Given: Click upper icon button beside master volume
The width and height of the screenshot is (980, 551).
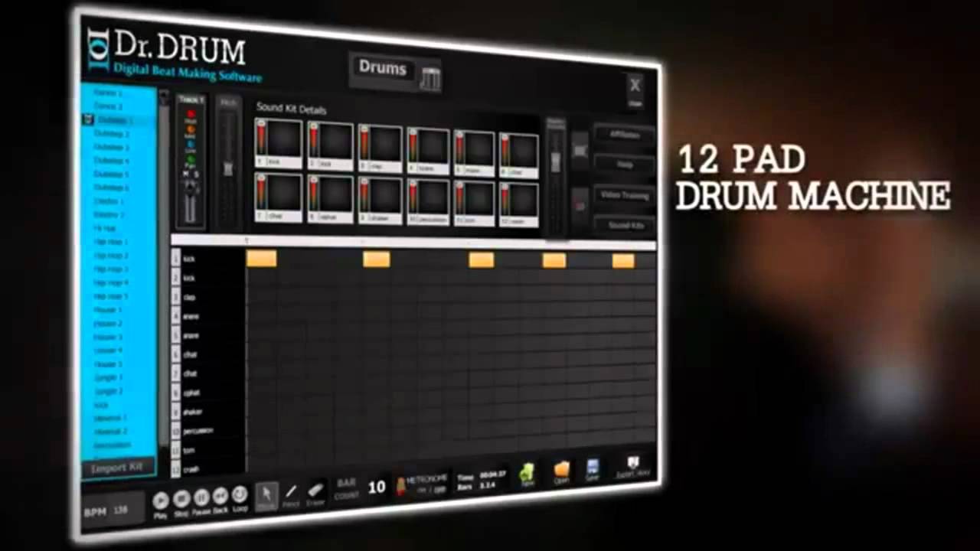Looking at the screenshot, I should click(580, 150).
